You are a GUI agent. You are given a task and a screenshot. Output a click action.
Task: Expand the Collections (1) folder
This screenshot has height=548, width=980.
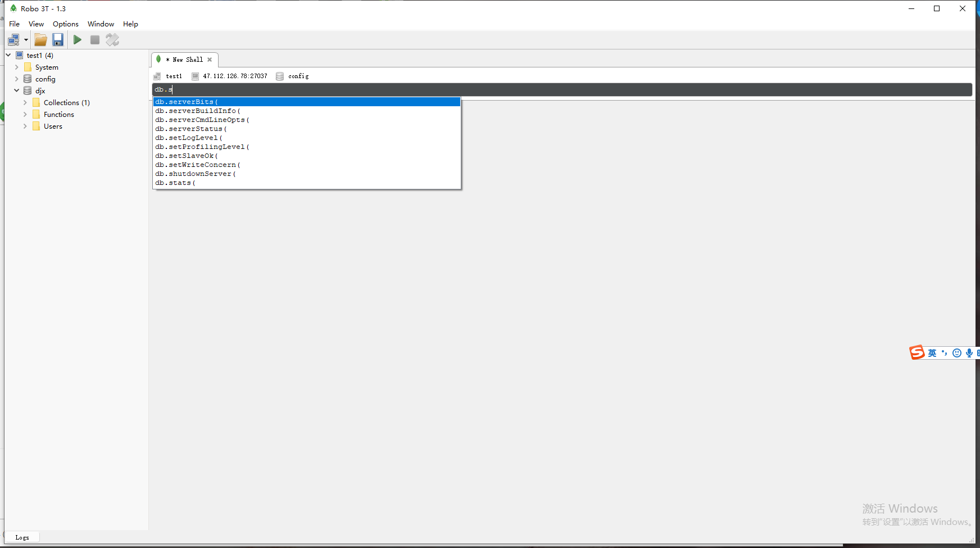25,102
